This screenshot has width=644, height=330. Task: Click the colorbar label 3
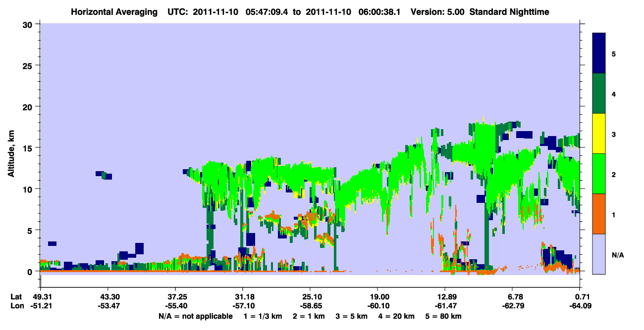pos(614,134)
